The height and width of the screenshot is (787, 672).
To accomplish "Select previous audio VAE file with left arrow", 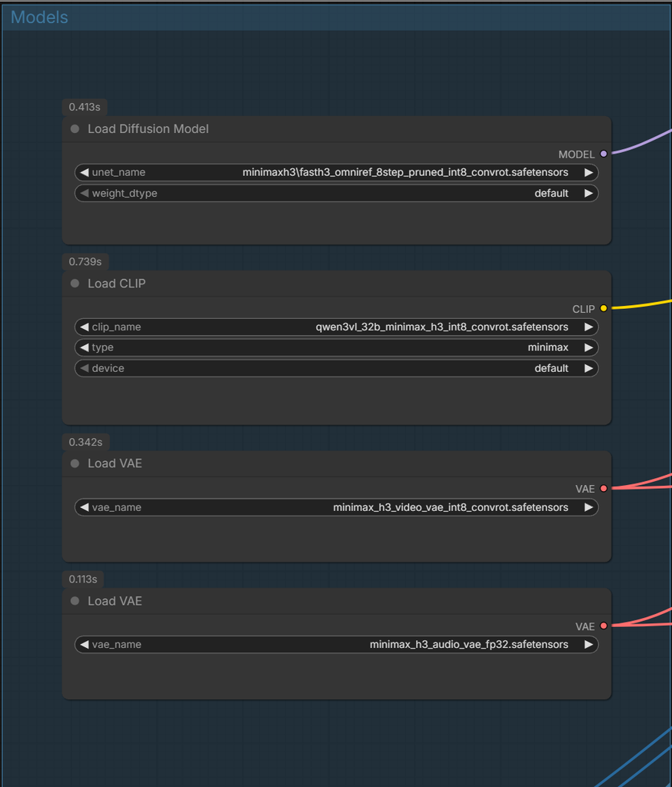I will [x=85, y=645].
